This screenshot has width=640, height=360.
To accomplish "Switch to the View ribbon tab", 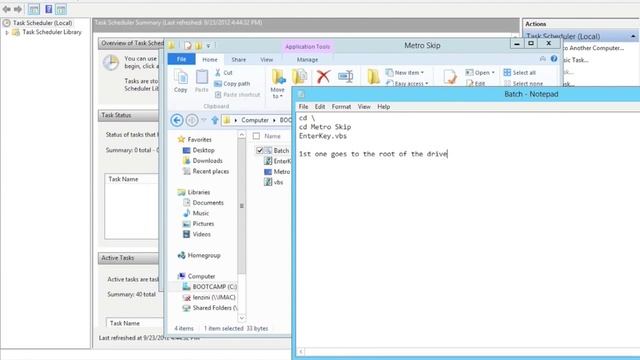I will tap(267, 60).
